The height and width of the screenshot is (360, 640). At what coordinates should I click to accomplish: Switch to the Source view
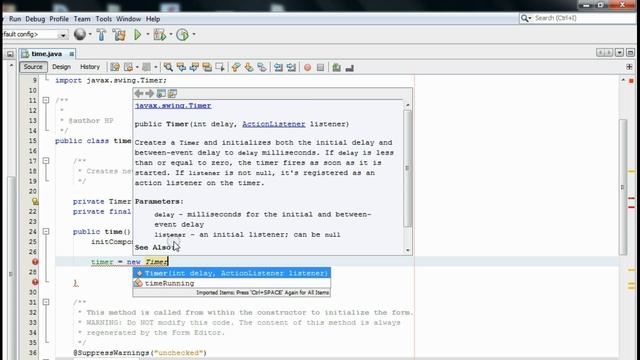[33, 67]
